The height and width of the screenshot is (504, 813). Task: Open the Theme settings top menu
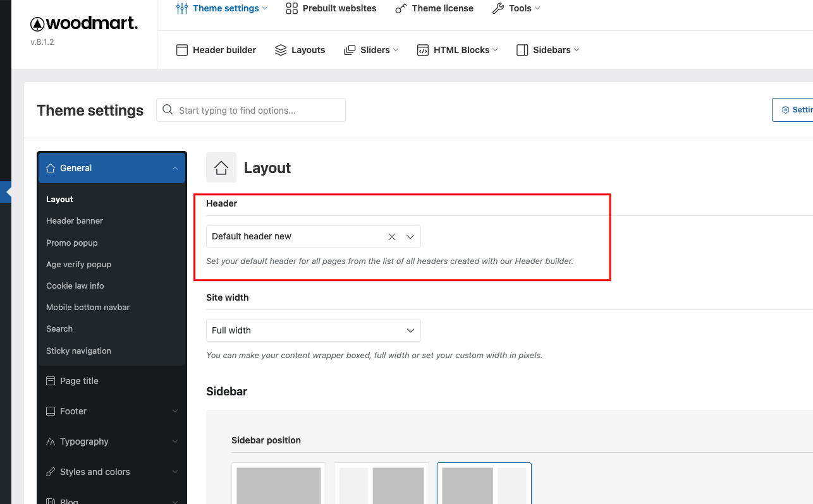(222, 8)
